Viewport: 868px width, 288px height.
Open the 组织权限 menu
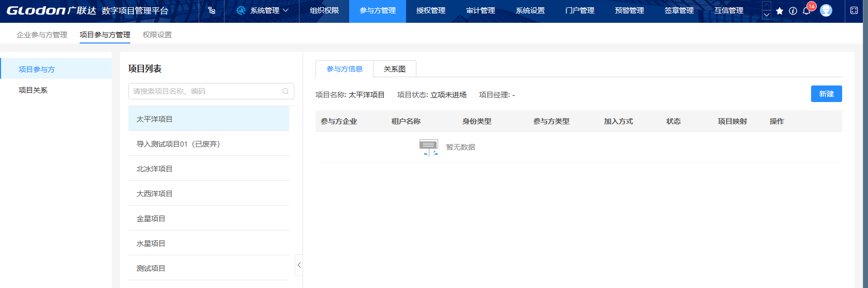click(x=324, y=10)
